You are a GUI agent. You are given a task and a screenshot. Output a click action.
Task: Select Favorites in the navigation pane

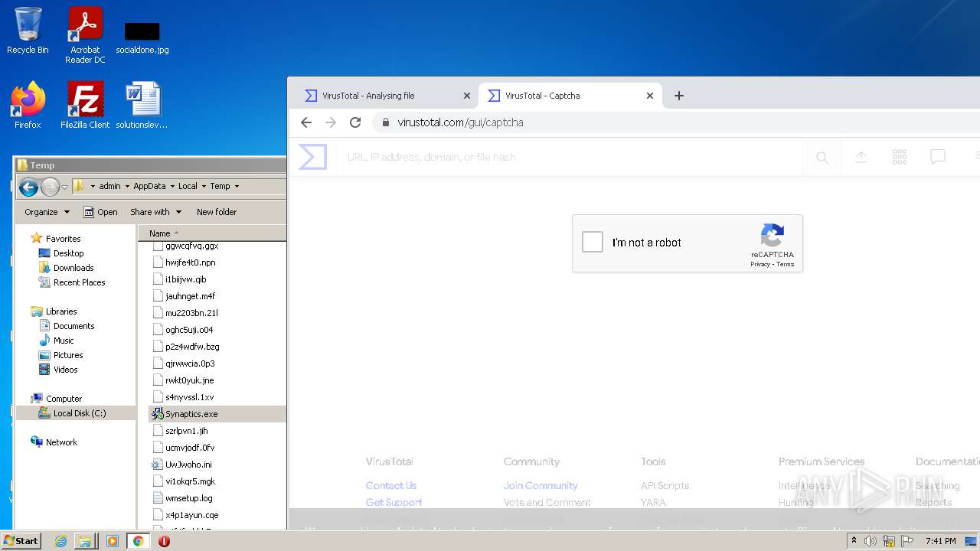coord(63,239)
